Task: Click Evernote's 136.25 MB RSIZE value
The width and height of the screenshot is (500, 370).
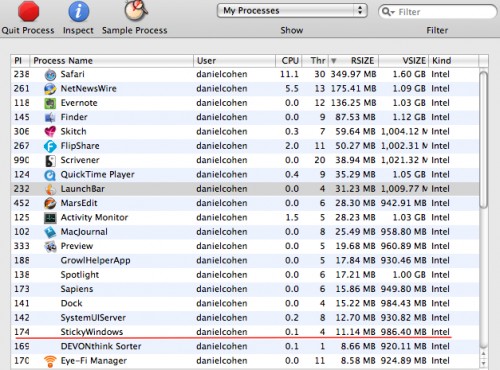Action: pos(353,103)
